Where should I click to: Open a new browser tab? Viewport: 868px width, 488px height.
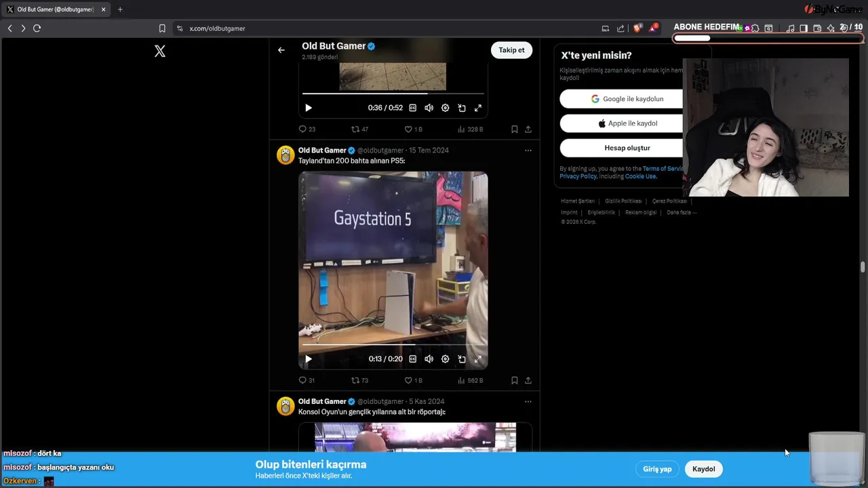point(120,9)
